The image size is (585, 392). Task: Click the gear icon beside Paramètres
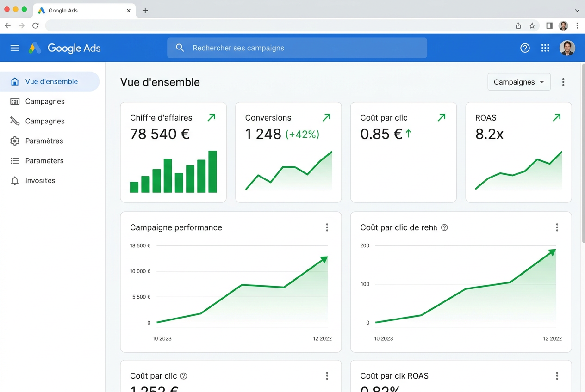(15, 141)
